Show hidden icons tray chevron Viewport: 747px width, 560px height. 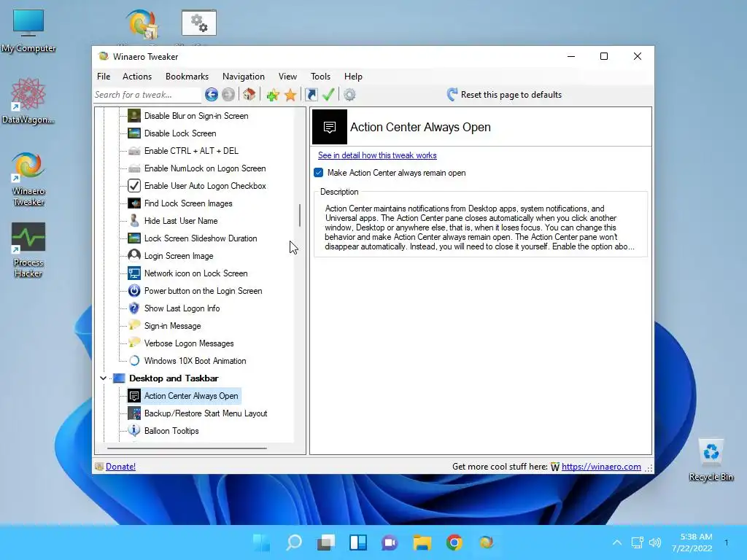point(617,542)
